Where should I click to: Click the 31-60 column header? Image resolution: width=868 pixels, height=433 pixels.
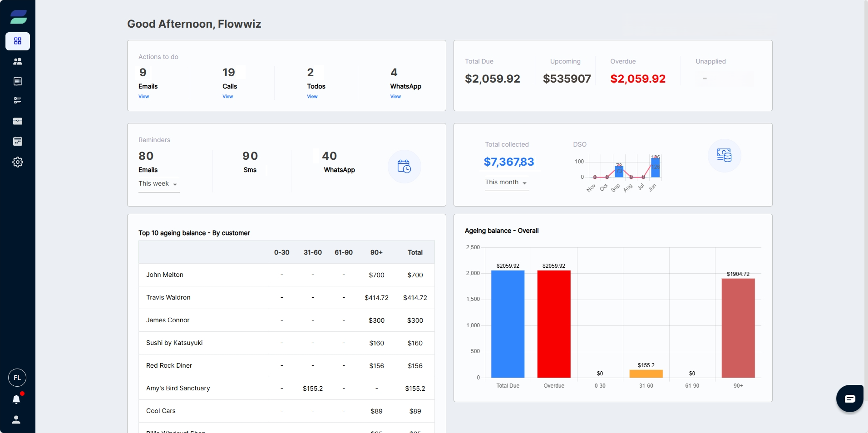313,252
